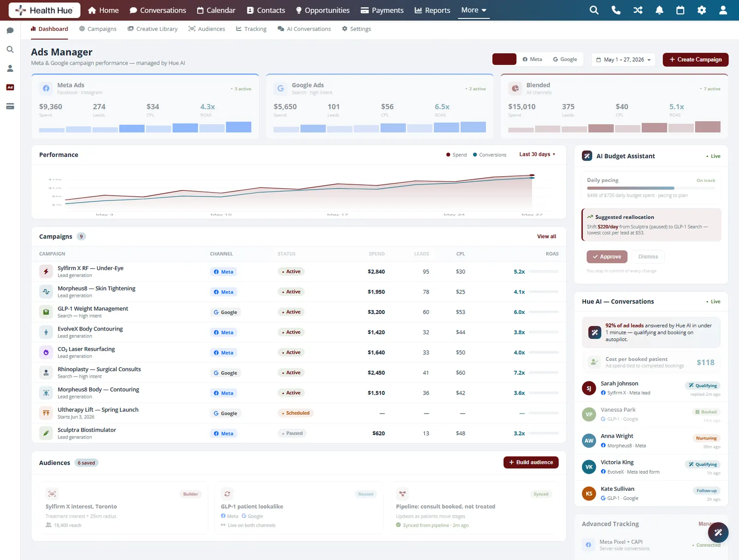Screen dimensions: 739x560
Task: Open the sidebar person icon
Action: tap(10, 68)
